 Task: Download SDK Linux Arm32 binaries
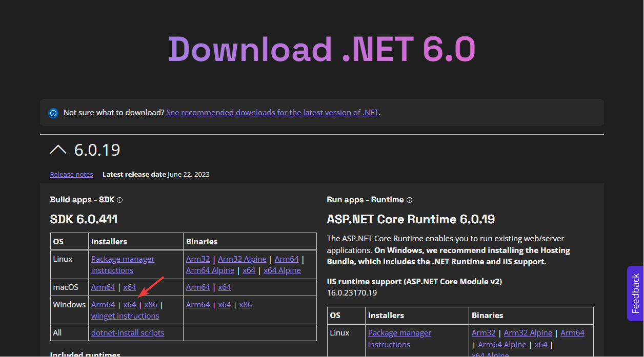[x=198, y=259]
